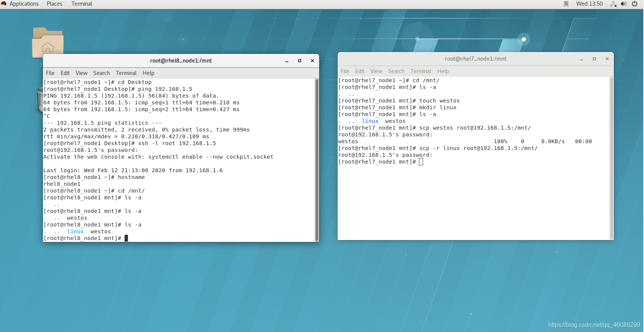Click the 'cd /mnt/' line in rhel7 terminal
This screenshot has width=644, height=332.
point(389,80)
